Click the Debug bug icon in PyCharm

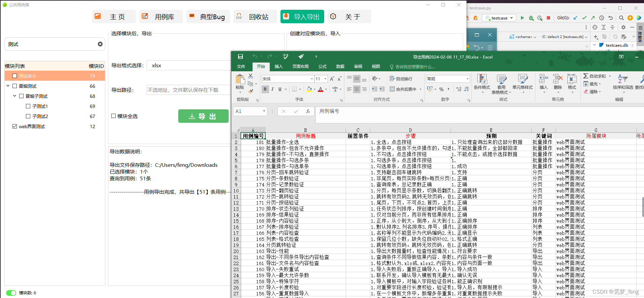coord(531,18)
